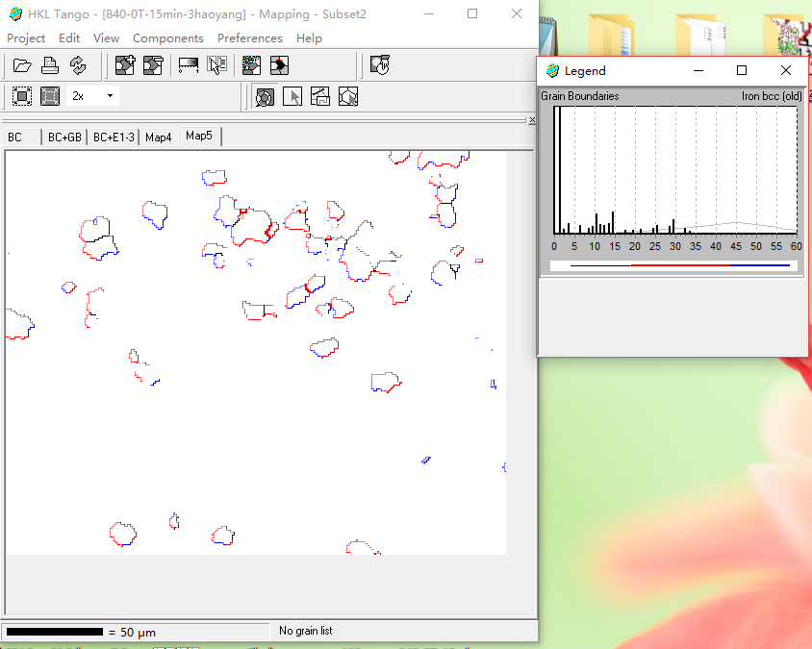The width and height of the screenshot is (812, 649).
Task: Close the Legend window
Action: [x=786, y=70]
